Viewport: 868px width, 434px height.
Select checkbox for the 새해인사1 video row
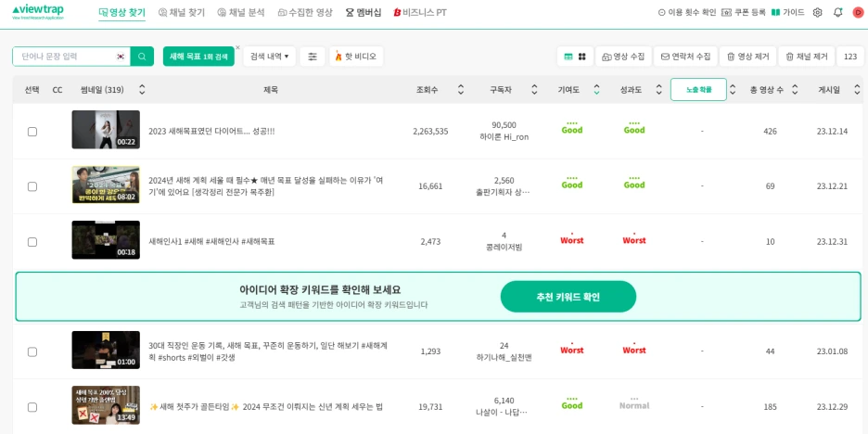(x=32, y=242)
